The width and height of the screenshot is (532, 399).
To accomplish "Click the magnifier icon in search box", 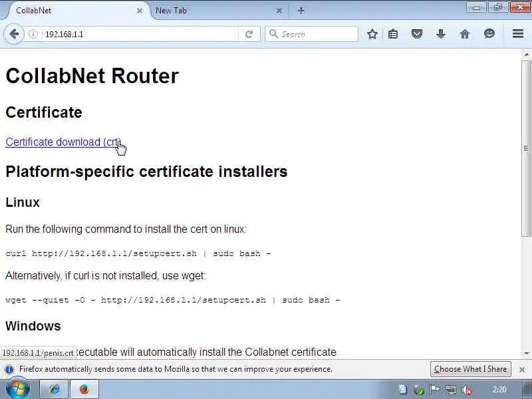I will (x=273, y=34).
